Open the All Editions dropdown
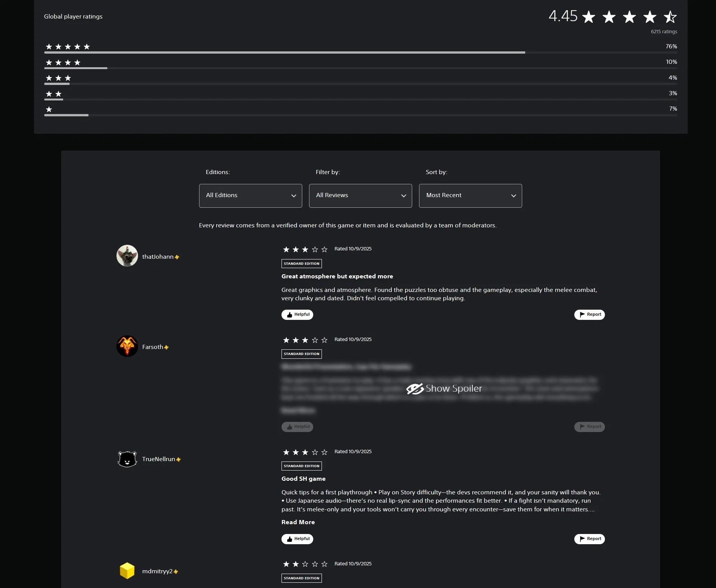Image resolution: width=716 pixels, height=588 pixels. (x=251, y=196)
